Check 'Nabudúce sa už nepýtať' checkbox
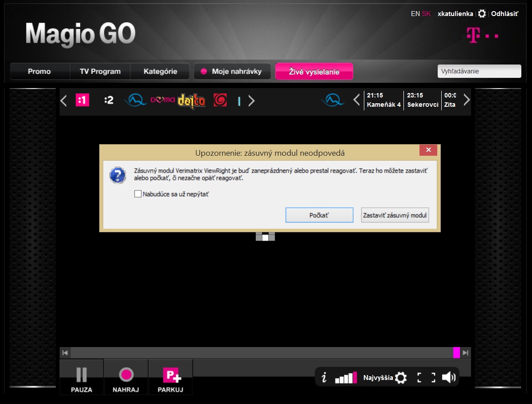This screenshot has width=532, height=404. 138,194
